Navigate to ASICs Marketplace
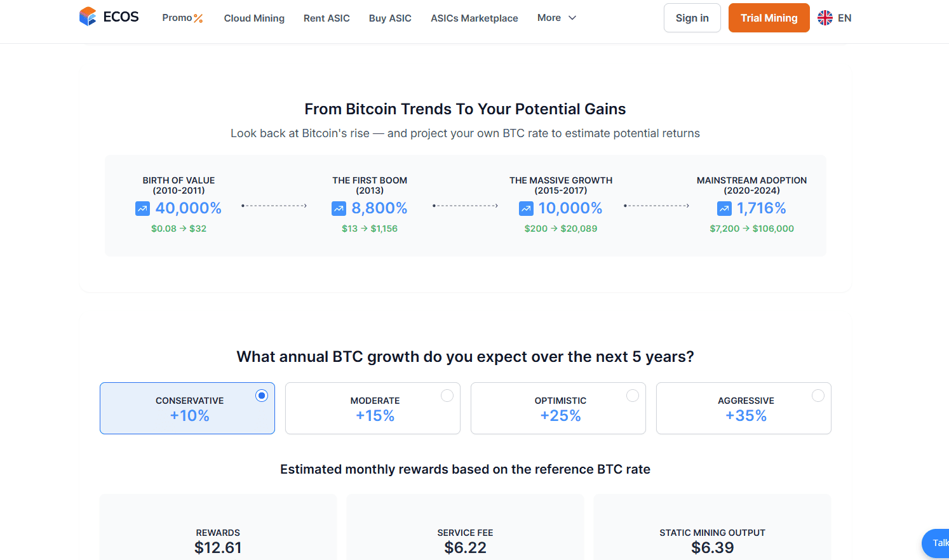Viewport: 949px width, 560px height. [474, 18]
